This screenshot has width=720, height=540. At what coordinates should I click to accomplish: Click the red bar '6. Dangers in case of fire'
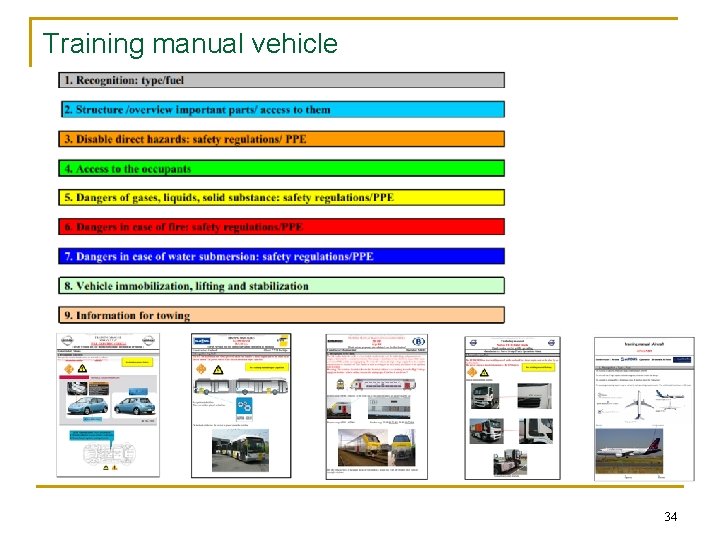point(281,227)
